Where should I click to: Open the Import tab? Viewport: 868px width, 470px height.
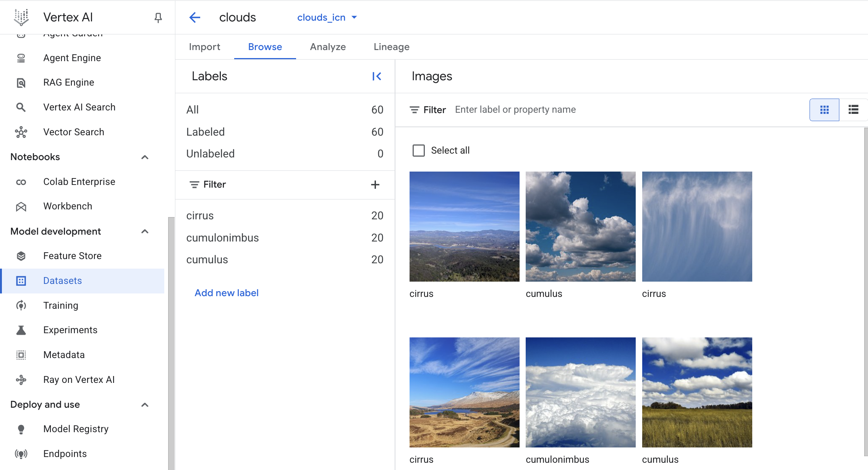pos(204,47)
